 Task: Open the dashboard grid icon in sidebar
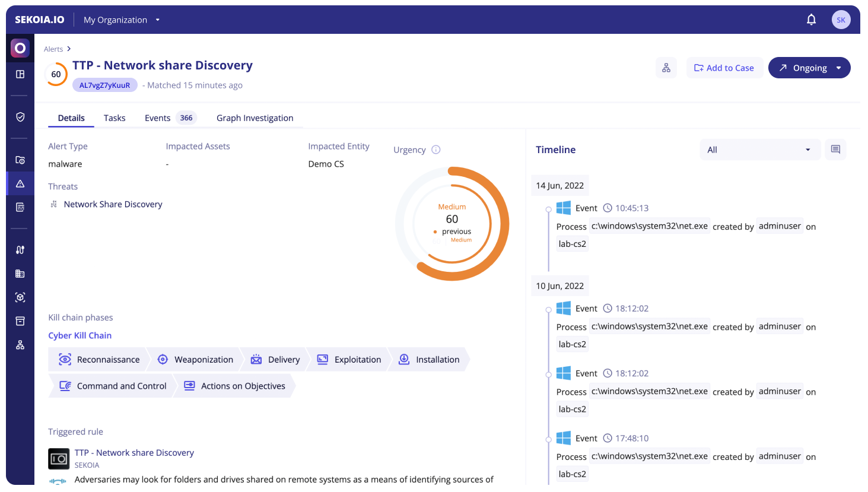[20, 74]
